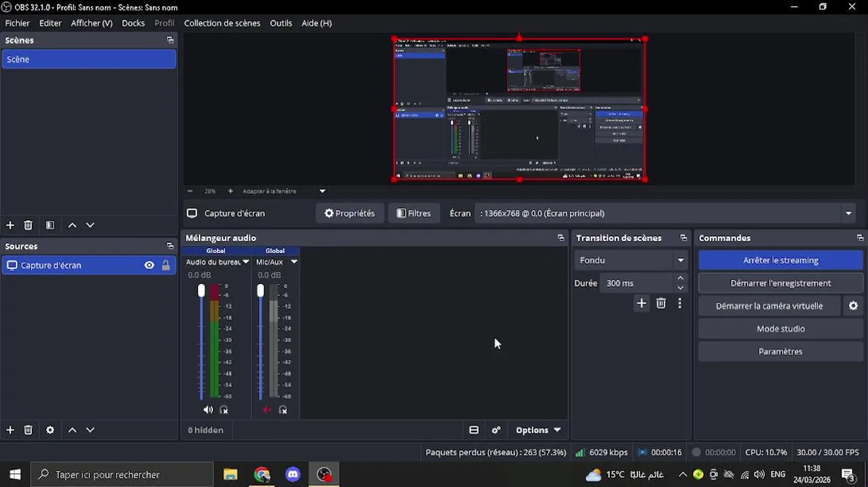
Task: Move the scene up in Scènes panel
Action: coord(72,225)
